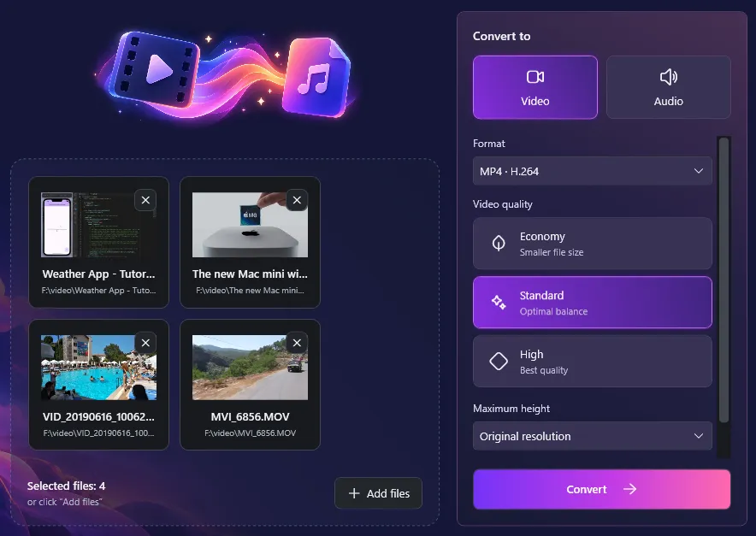Image resolution: width=756 pixels, height=536 pixels.
Task: Click the Add files button
Action: [379, 493]
